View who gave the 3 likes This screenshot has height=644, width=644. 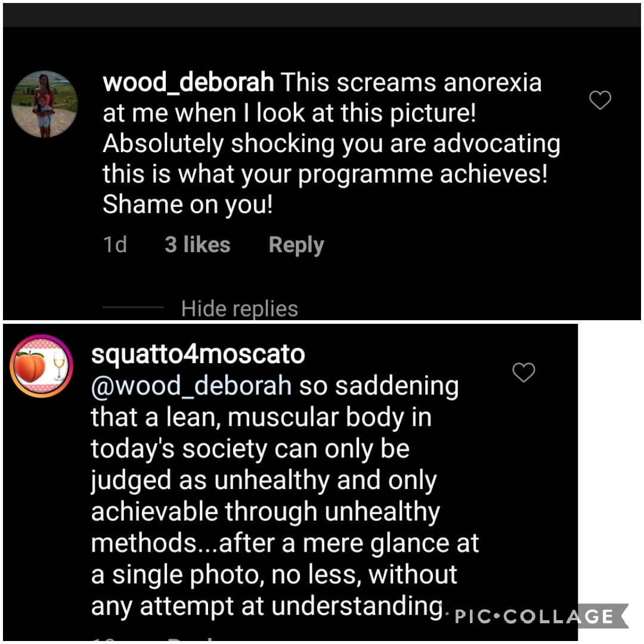(197, 244)
